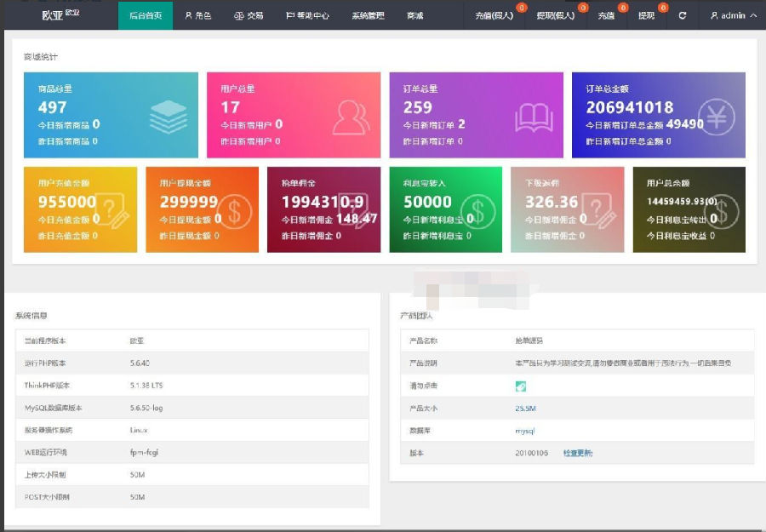Click the 50M value in POST大小限制 row
This screenshot has height=532, width=766.
tap(137, 497)
